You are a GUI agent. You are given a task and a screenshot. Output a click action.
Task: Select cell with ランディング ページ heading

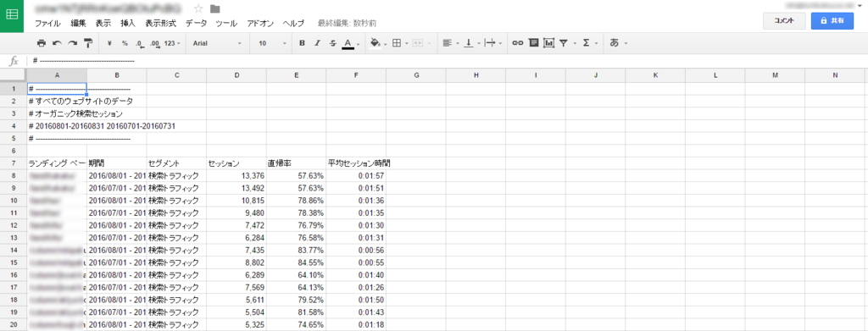coord(57,163)
